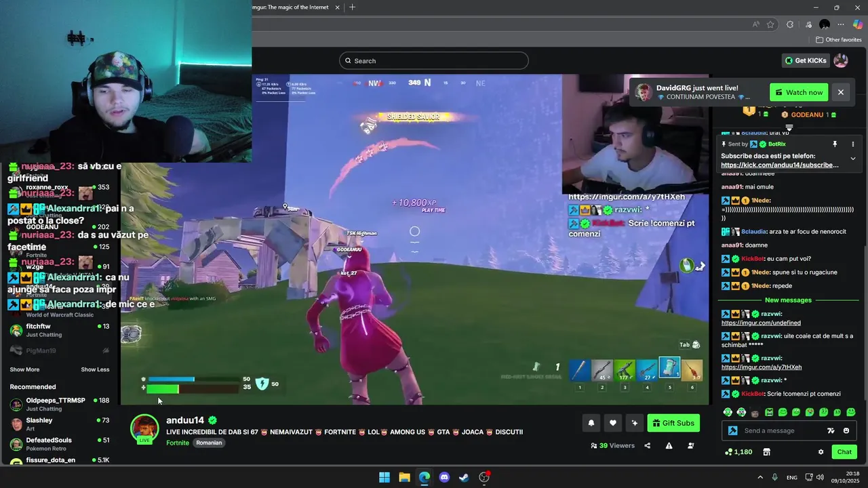
Task: Show hidden system tray icons
Action: pos(759,477)
